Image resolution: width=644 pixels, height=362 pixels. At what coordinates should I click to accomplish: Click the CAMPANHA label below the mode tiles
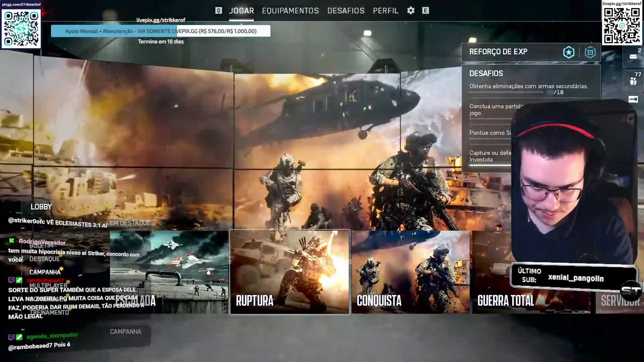125,331
